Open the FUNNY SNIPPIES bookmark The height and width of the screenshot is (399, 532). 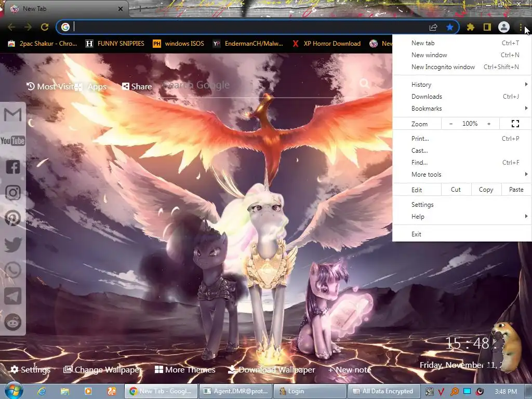tap(115, 44)
